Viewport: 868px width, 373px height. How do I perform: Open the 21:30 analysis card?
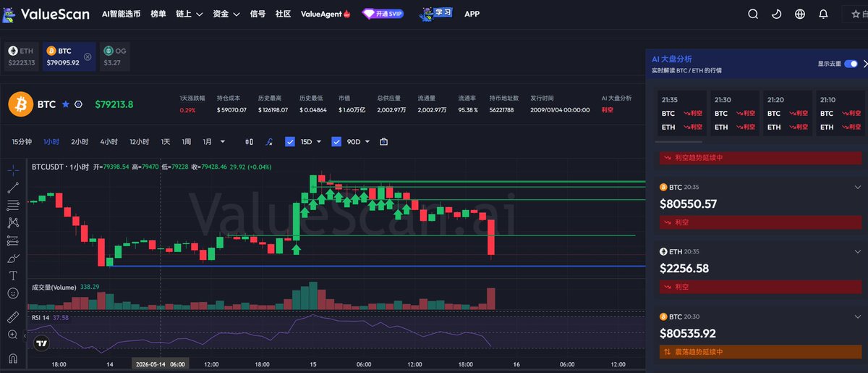tap(734, 114)
